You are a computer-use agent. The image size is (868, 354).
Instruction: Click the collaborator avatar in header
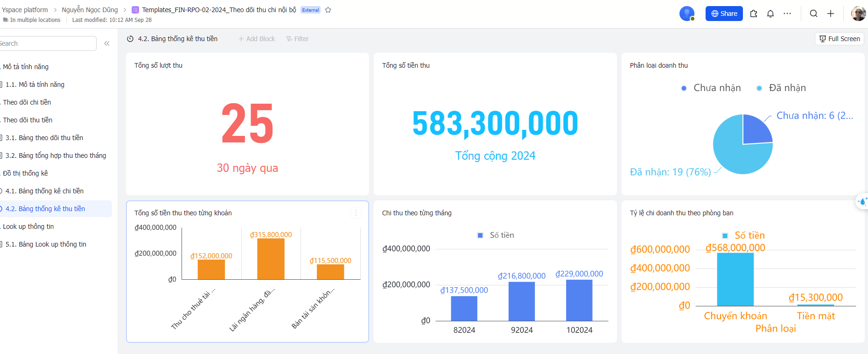click(686, 14)
